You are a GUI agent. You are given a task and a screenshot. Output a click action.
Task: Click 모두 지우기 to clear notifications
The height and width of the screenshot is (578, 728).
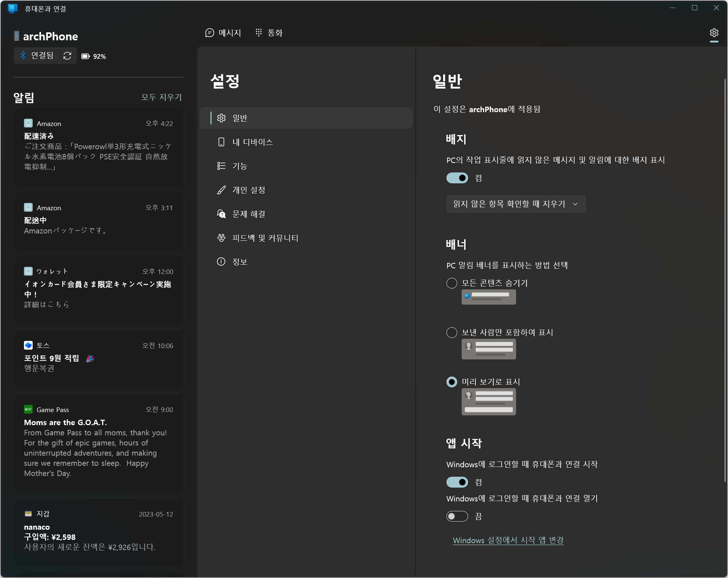coord(161,97)
